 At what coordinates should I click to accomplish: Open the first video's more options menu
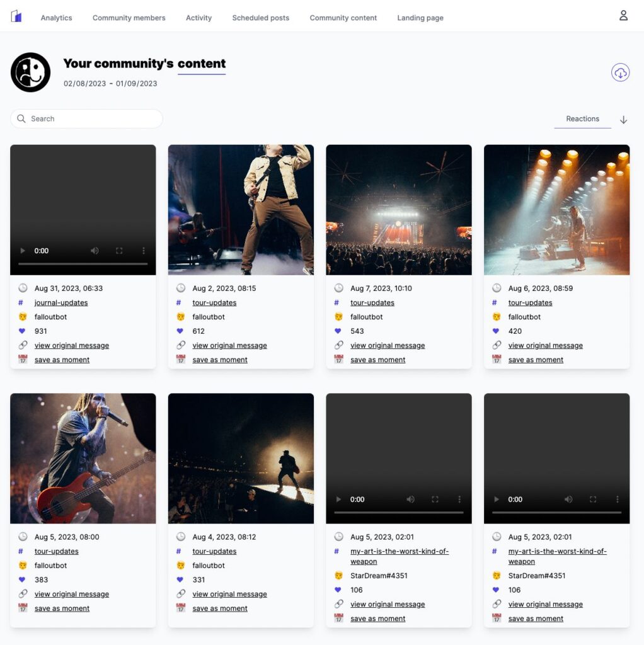tap(144, 250)
